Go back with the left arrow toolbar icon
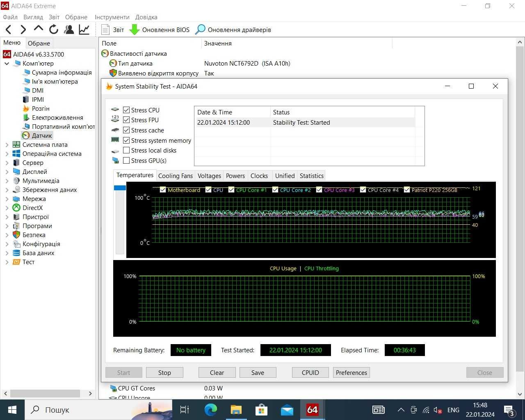Screen dimensions: 525x420 click(x=9, y=30)
